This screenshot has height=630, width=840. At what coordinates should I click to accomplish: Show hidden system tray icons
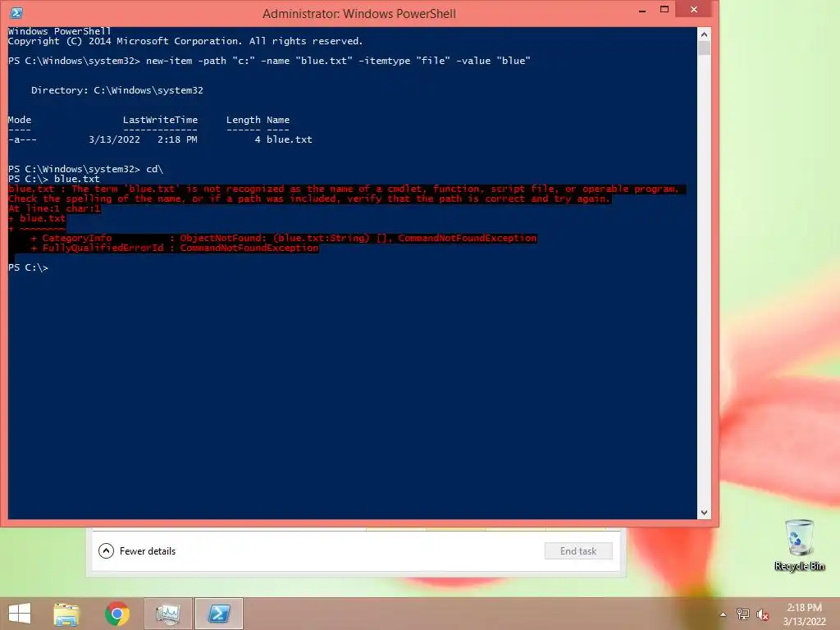tap(724, 614)
